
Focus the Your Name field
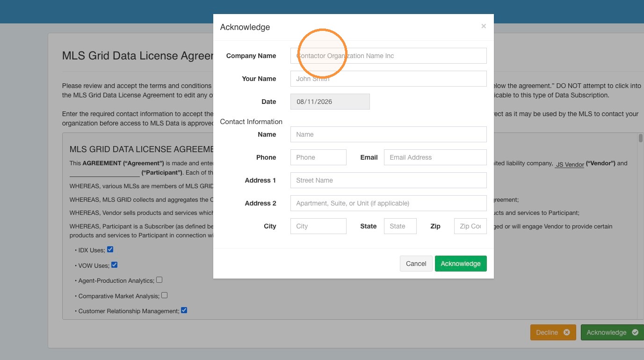tap(388, 79)
